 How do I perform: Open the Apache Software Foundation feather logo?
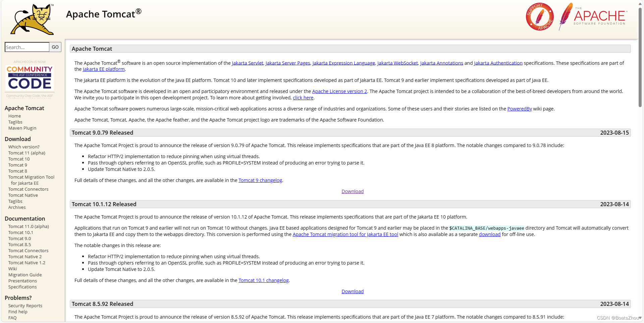(593, 16)
